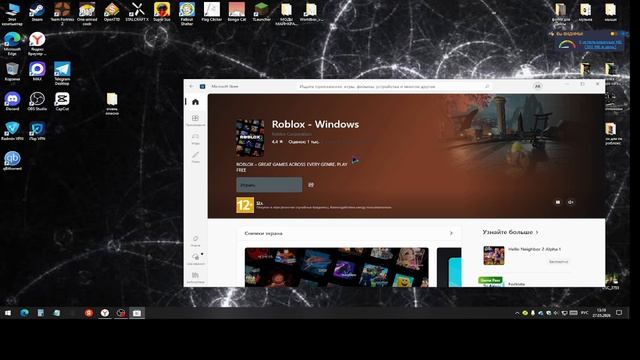Open Yandex Browser from the taskbar
This screenshot has width=640, height=360.
[105, 313]
